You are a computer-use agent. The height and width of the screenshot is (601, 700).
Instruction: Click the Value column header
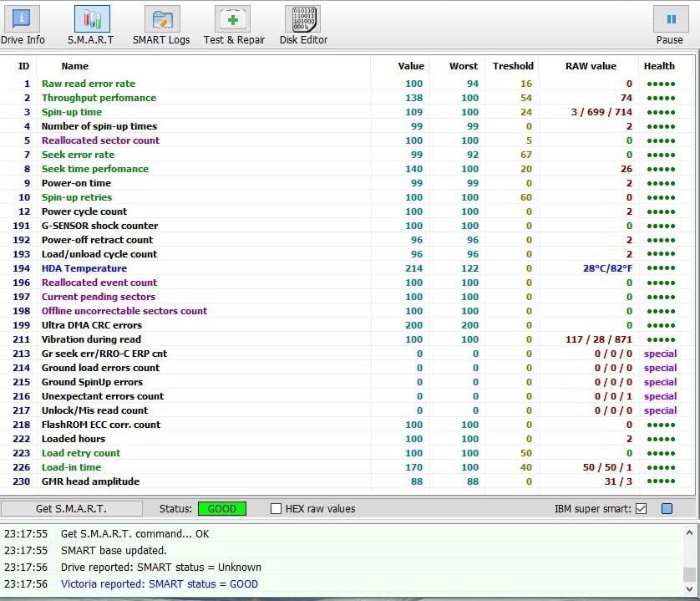[x=411, y=66]
